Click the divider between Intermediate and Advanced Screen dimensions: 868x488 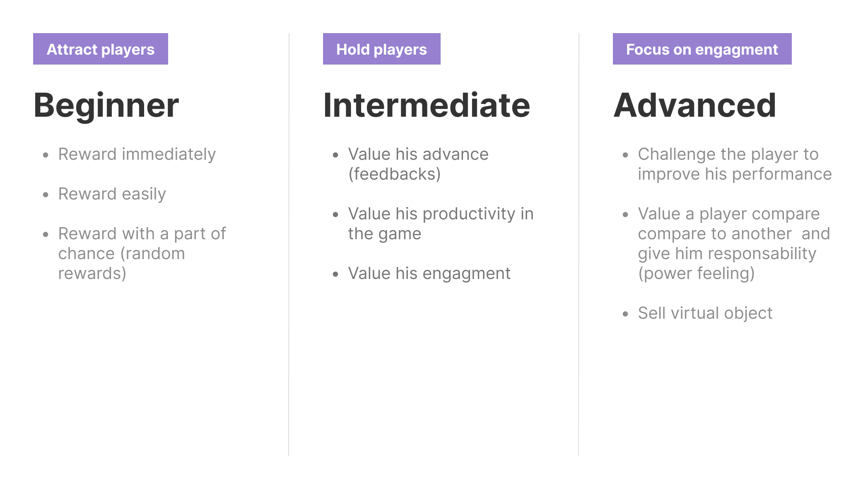(x=579, y=244)
